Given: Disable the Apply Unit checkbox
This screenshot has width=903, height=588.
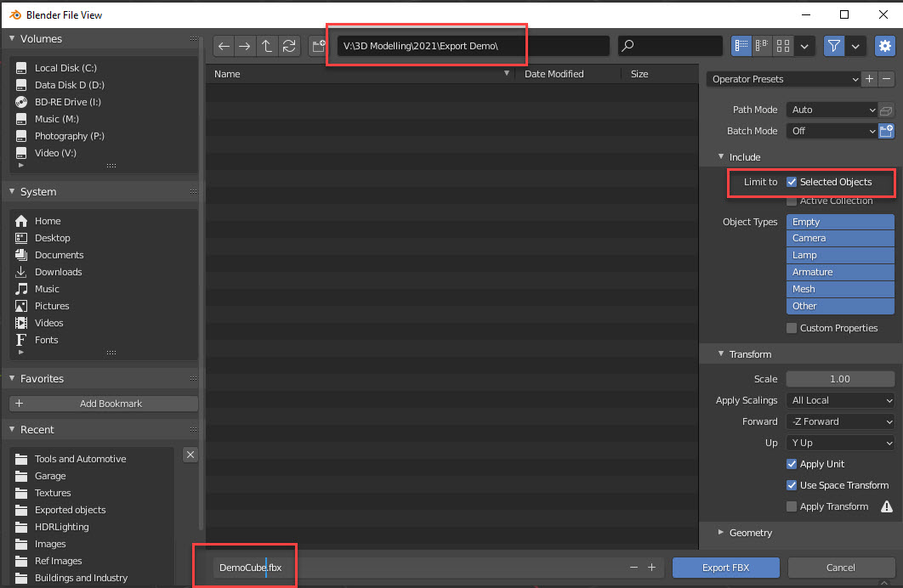Looking at the screenshot, I should 791,464.
